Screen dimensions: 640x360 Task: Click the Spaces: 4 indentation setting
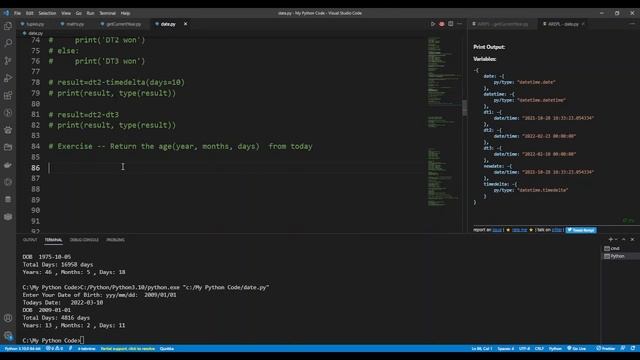(x=506, y=349)
